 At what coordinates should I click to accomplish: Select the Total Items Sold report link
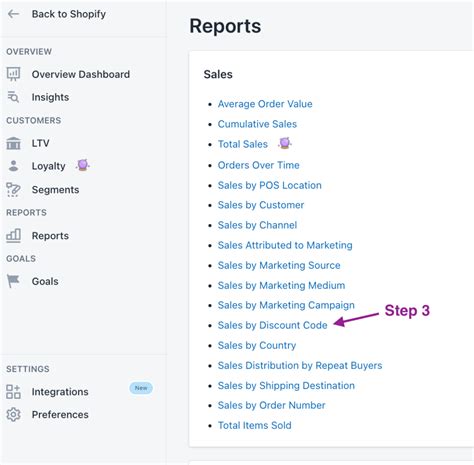(254, 425)
